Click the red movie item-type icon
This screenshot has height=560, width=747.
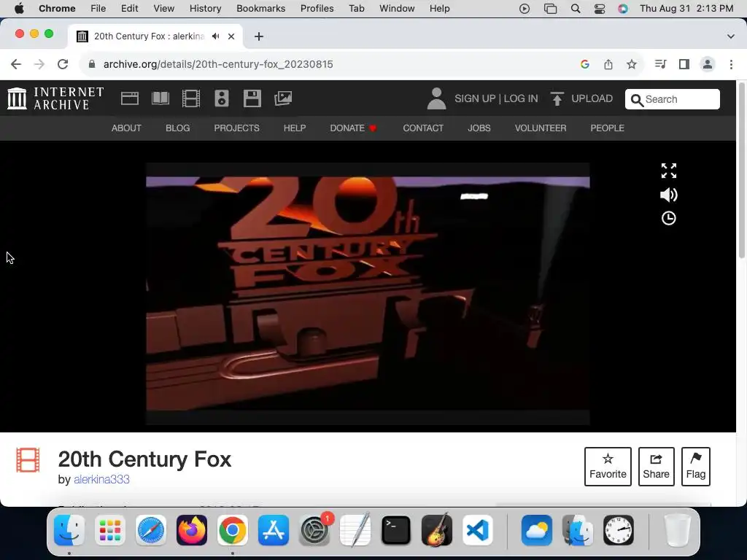28,460
